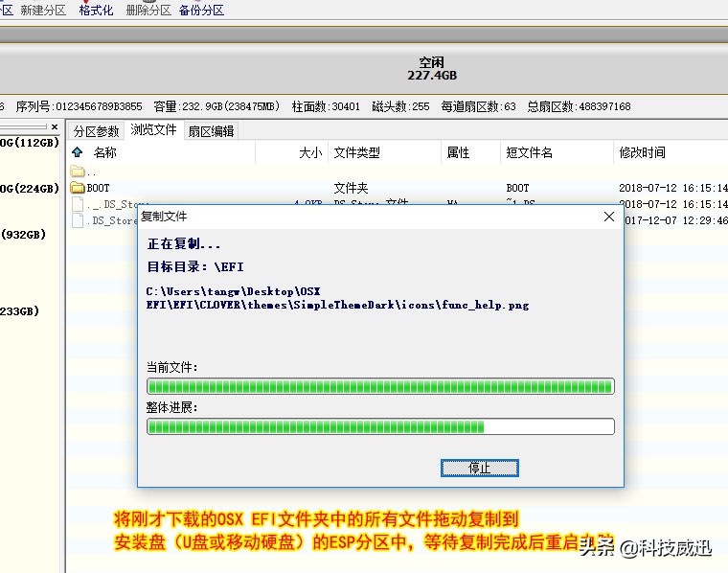The image size is (728, 573).
Task: Select the BOOT folder icon
Action: (78, 188)
